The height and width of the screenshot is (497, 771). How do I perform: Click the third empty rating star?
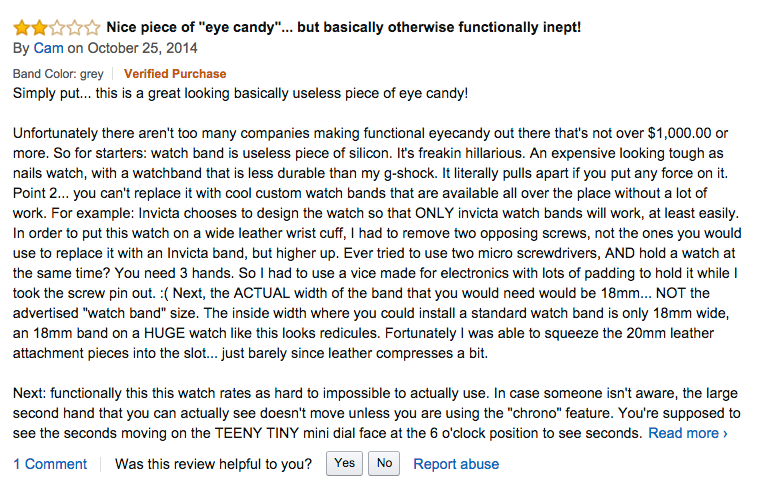click(57, 28)
